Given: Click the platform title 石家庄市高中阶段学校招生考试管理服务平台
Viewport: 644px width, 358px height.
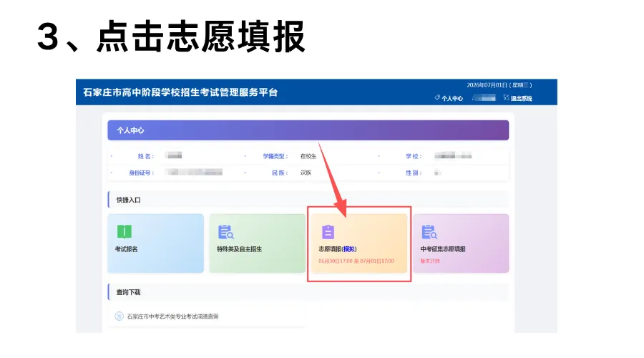Looking at the screenshot, I should [x=180, y=92].
